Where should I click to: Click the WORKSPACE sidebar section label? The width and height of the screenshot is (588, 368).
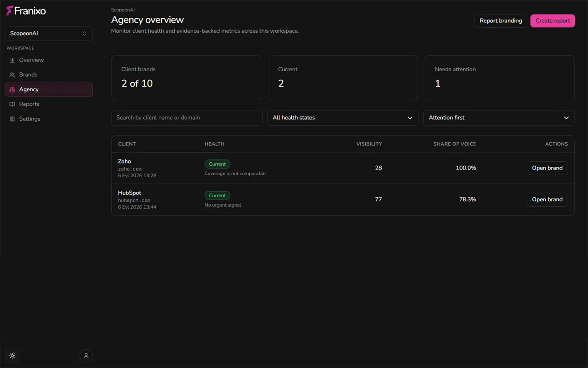coord(20,48)
